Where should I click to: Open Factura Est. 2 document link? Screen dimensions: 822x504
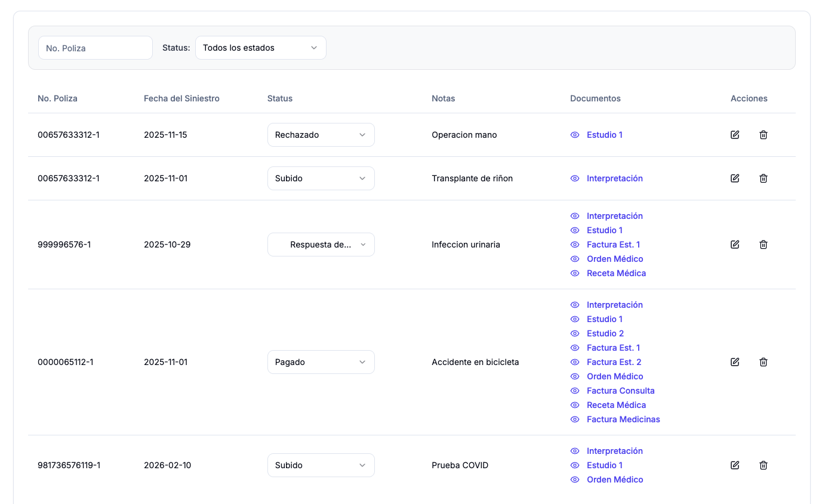click(x=614, y=362)
